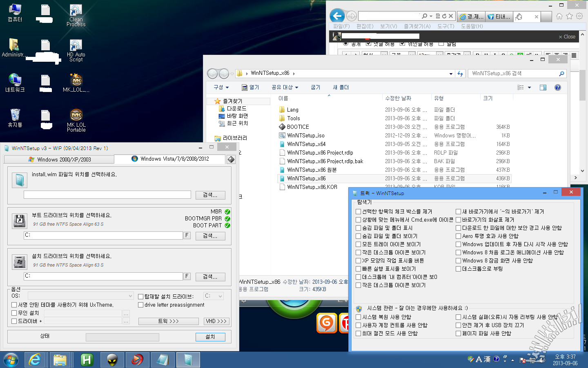Open the Clean Process desktop shortcut
The image size is (588, 368).
click(x=76, y=16)
